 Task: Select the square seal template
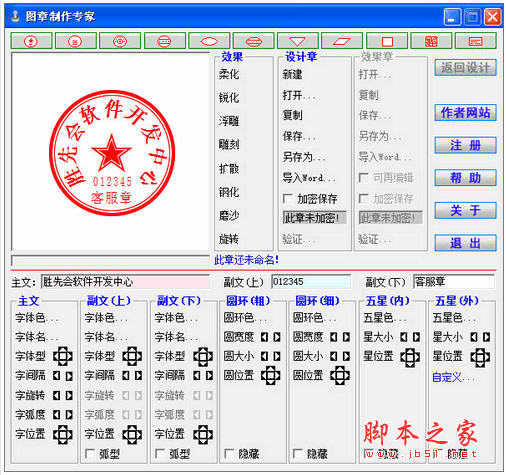[387, 41]
